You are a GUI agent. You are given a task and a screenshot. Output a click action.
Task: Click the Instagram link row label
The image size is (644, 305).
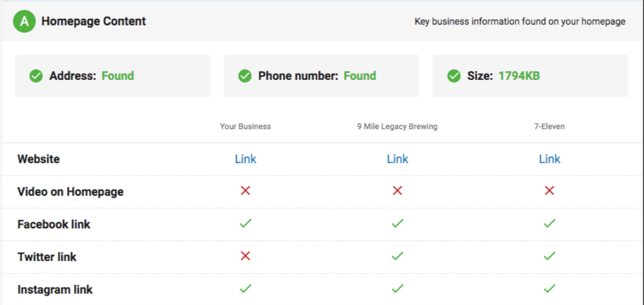pos(55,290)
